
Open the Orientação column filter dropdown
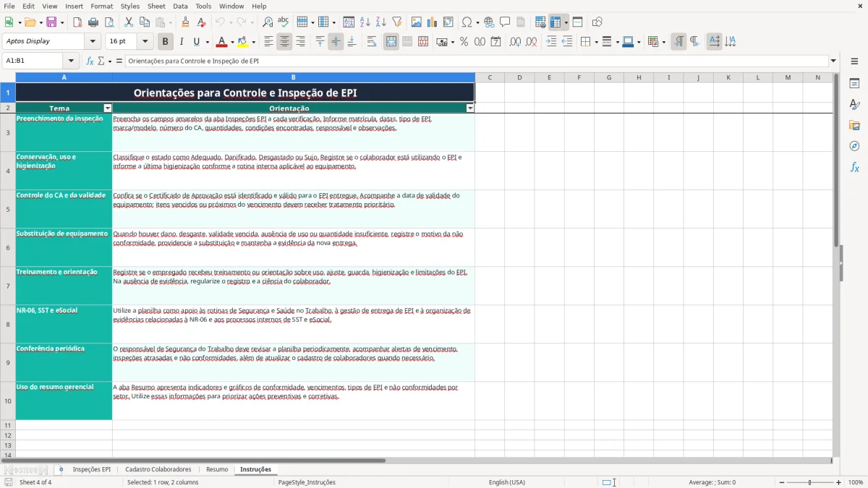pyautogui.click(x=470, y=108)
